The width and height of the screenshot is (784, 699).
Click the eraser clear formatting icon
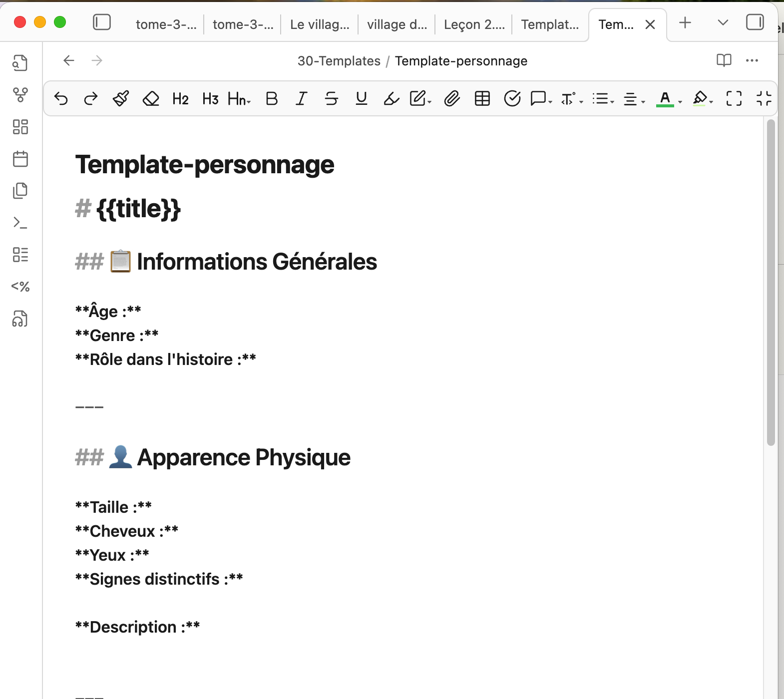[x=151, y=99]
